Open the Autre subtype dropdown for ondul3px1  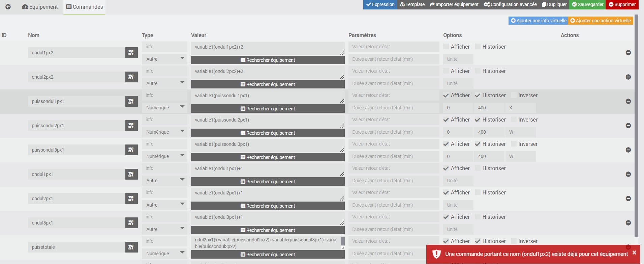tap(164, 229)
